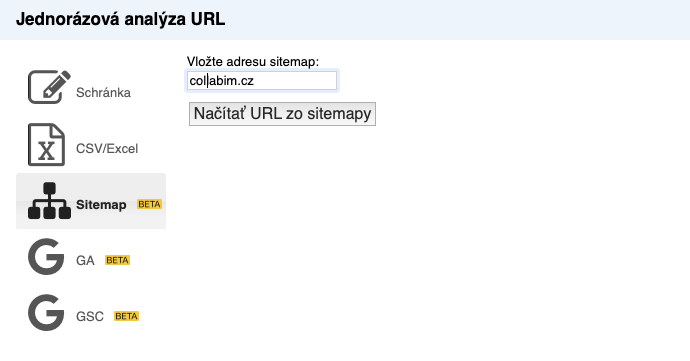The width and height of the screenshot is (690, 361).
Task: Select the CSV/Excel file icon
Action: click(46, 144)
